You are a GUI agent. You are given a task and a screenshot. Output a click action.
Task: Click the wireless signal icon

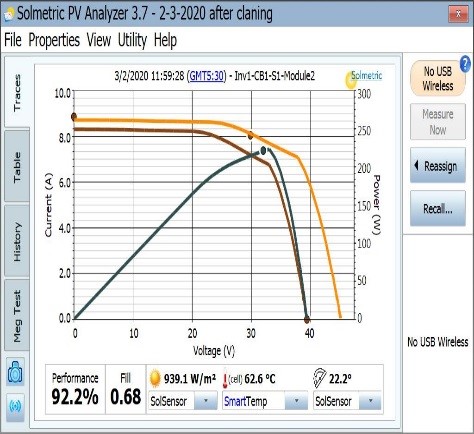(15, 406)
